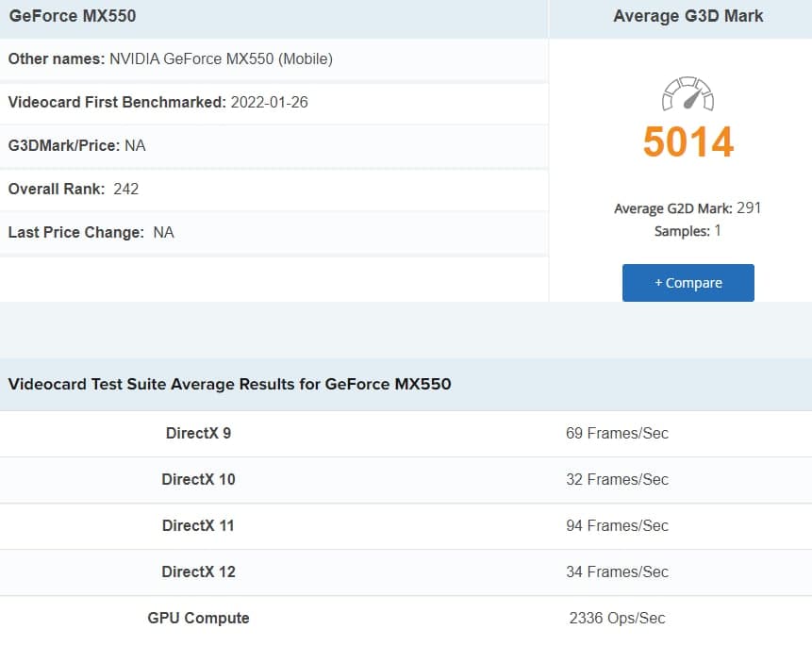Click the GPU Compute row label
This screenshot has width=812, height=646.
[198, 619]
